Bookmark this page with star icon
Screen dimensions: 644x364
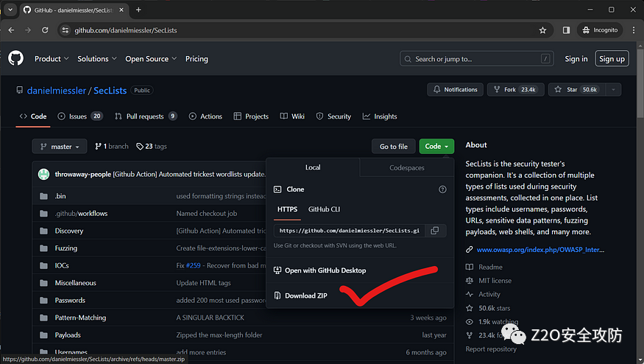click(x=542, y=30)
